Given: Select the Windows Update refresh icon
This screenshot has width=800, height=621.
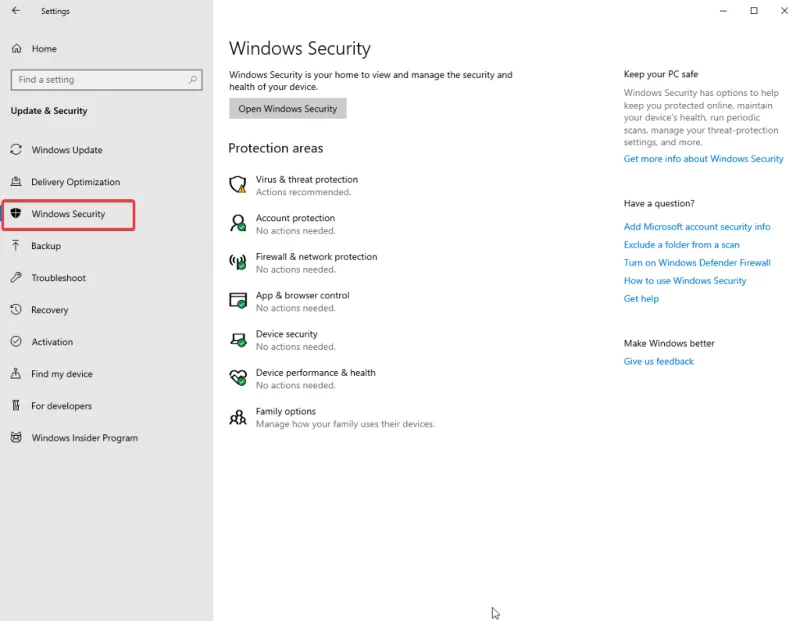Looking at the screenshot, I should click(15, 149).
